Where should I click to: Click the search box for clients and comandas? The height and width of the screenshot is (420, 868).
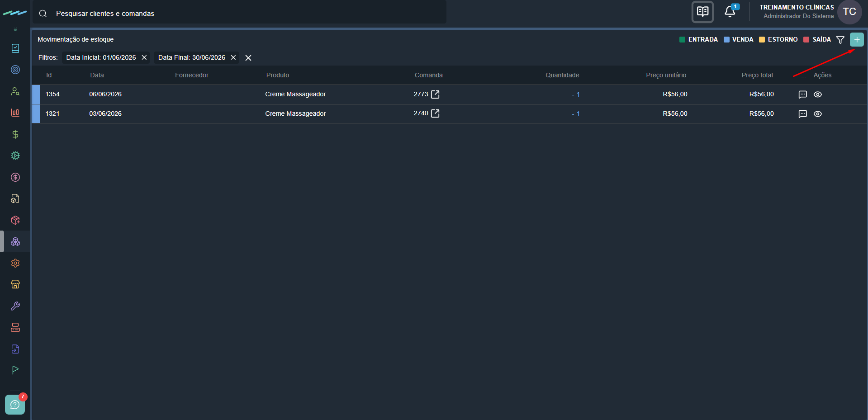click(240, 13)
